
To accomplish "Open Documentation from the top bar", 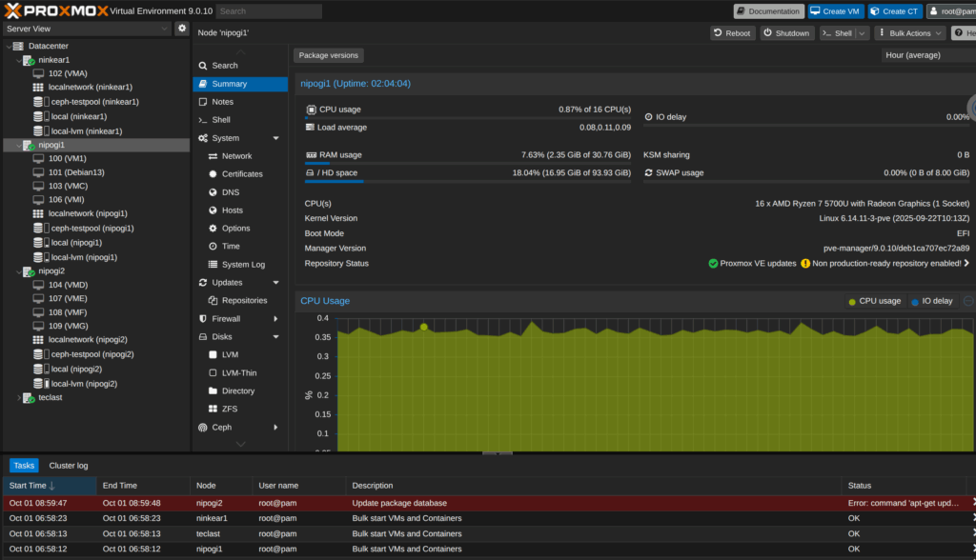I will click(x=768, y=11).
